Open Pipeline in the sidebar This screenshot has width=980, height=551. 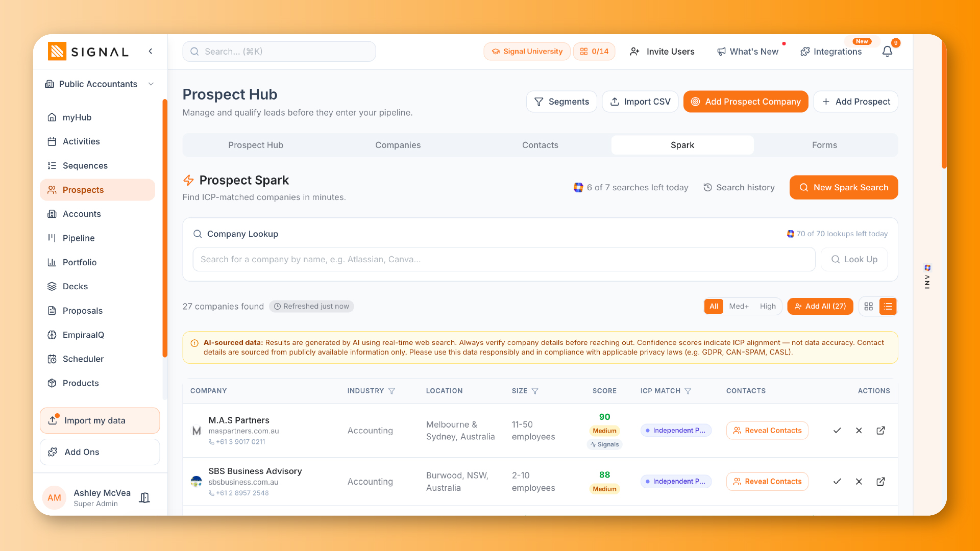click(97, 238)
